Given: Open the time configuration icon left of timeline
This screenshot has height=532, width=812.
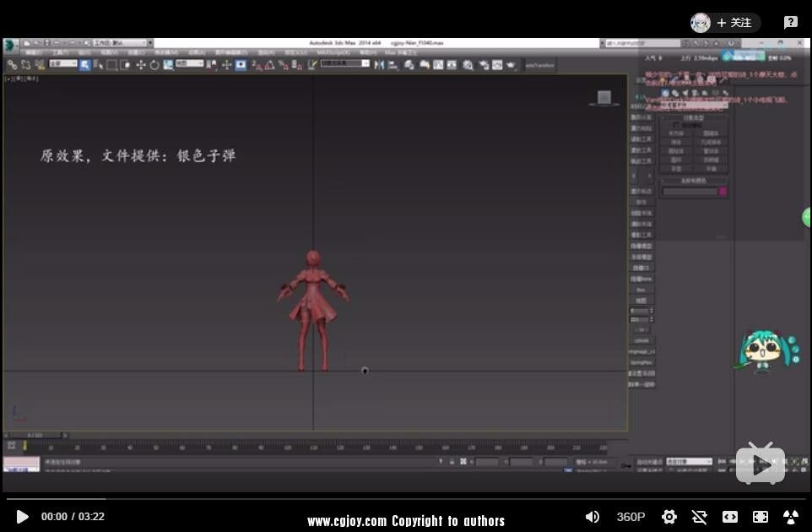Looking at the screenshot, I should click(11, 446).
